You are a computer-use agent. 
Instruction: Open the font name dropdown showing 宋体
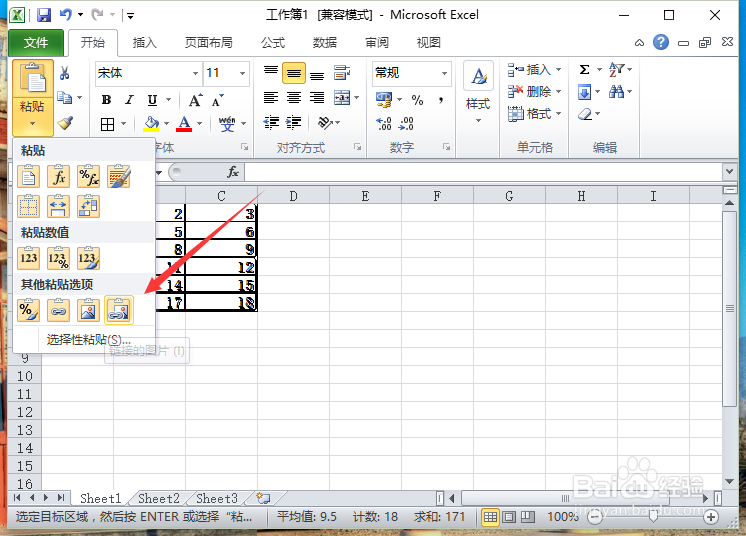tap(195, 73)
